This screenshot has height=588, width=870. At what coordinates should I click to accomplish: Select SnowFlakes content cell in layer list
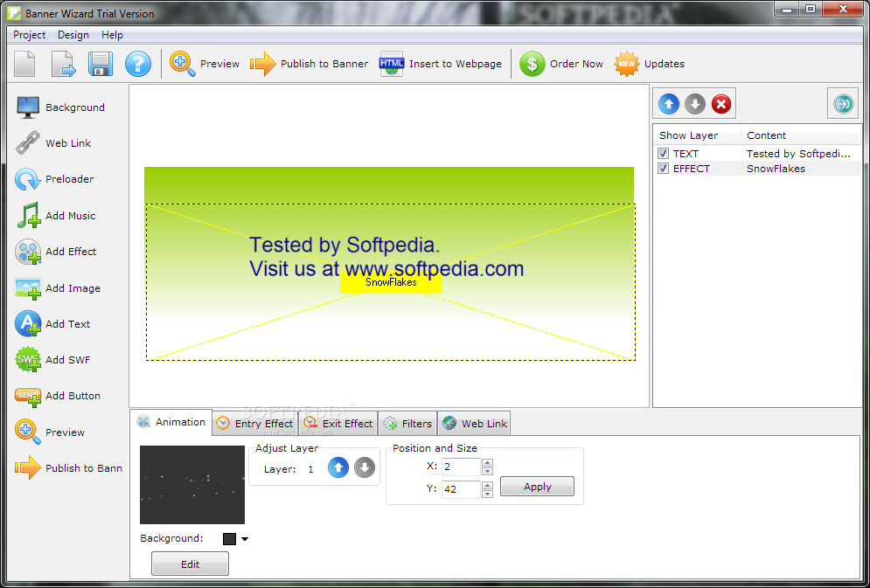coord(776,169)
